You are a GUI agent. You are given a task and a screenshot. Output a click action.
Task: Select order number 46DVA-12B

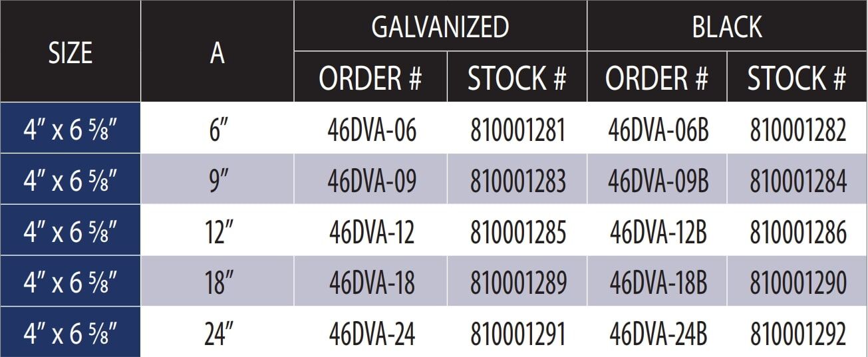658,233
